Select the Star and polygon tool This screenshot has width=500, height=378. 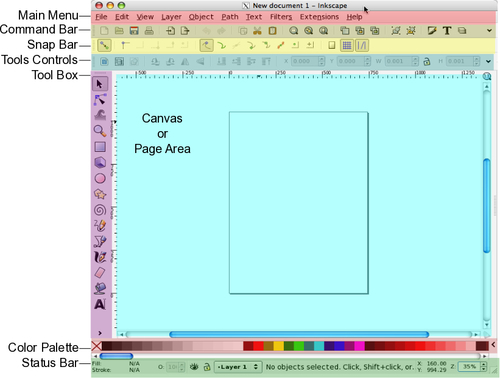[x=100, y=194]
